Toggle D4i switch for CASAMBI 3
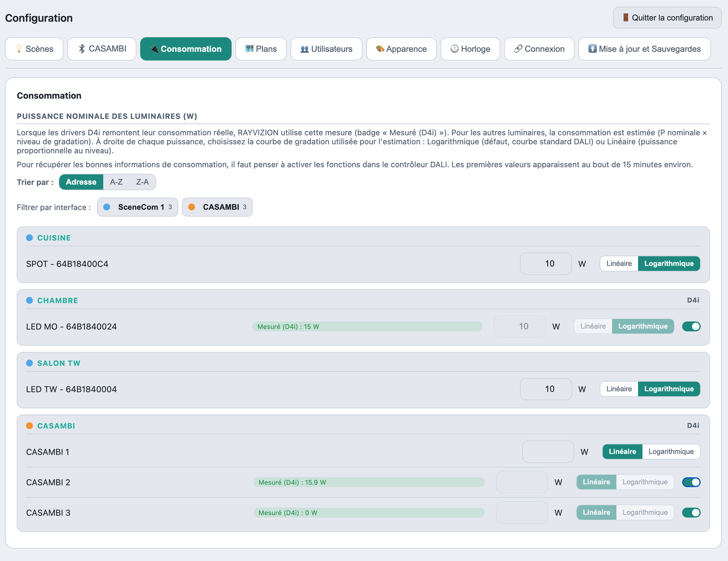 (x=691, y=512)
